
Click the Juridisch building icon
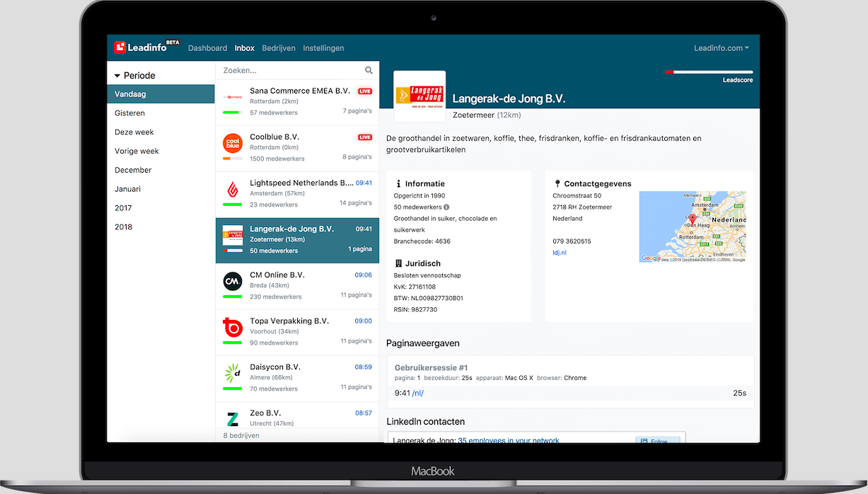click(x=399, y=263)
